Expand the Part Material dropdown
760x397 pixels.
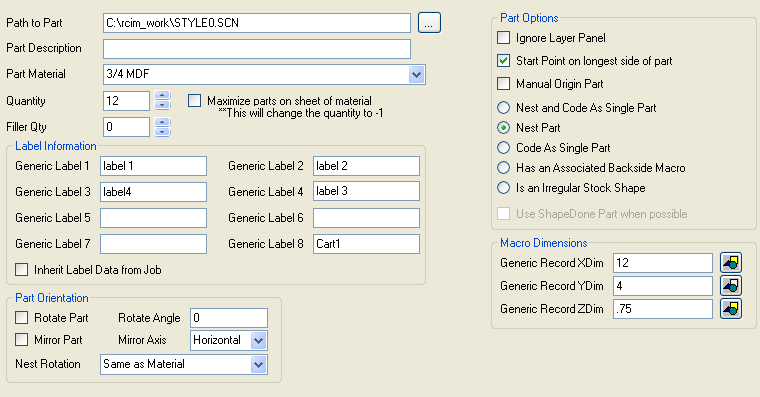tap(416, 75)
